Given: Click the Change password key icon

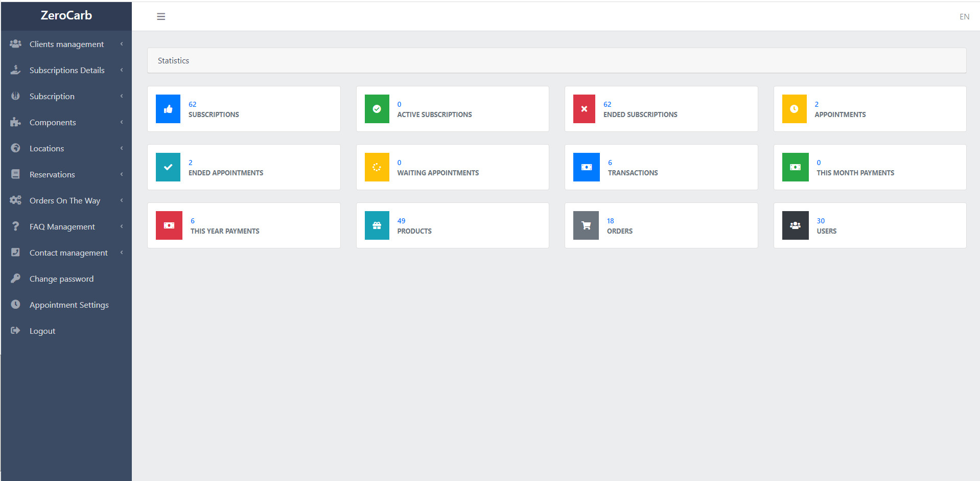Looking at the screenshot, I should (x=15, y=278).
